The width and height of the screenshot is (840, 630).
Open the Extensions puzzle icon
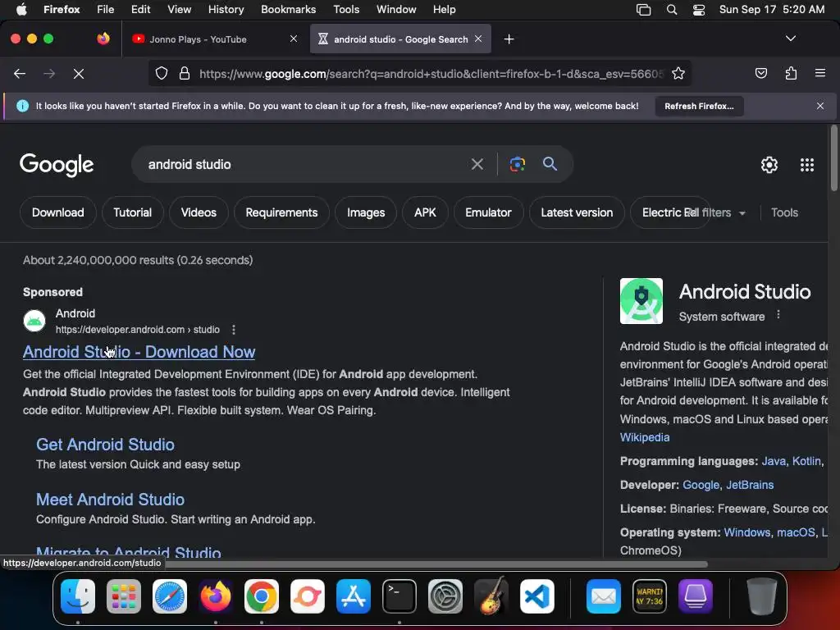(x=791, y=73)
